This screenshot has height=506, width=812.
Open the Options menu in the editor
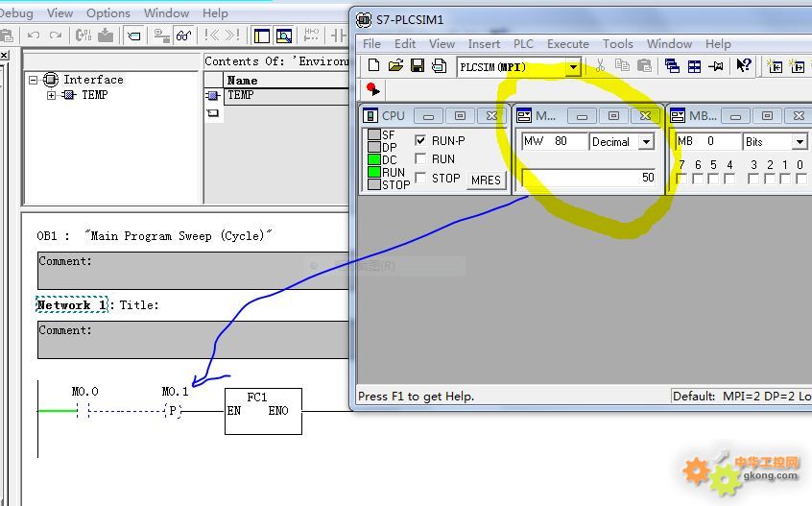click(108, 12)
